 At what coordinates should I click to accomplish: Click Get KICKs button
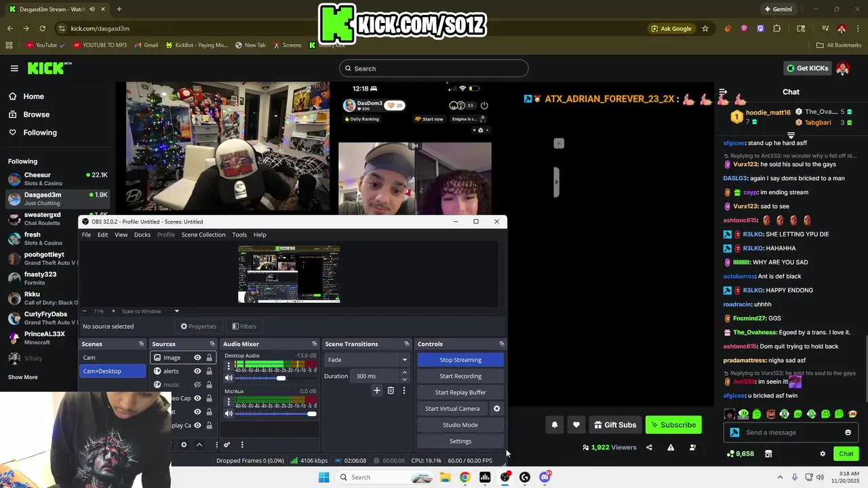(807, 68)
